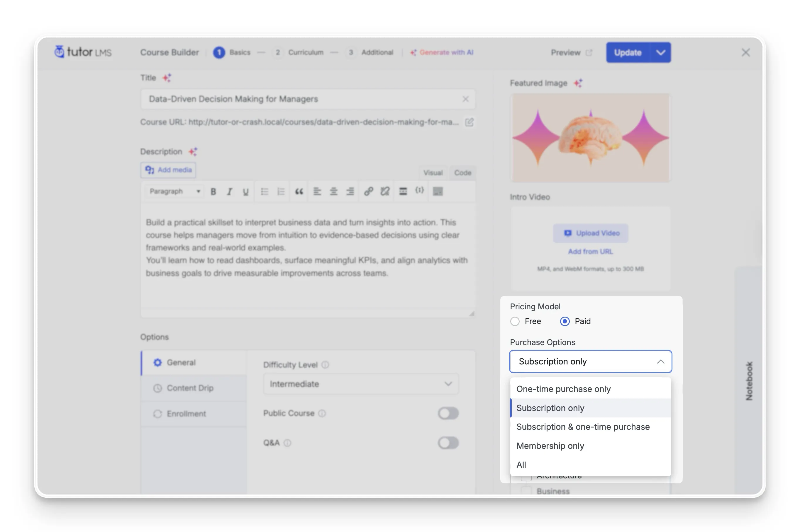Click the Add from URL link
The image size is (800, 532).
[x=591, y=251]
